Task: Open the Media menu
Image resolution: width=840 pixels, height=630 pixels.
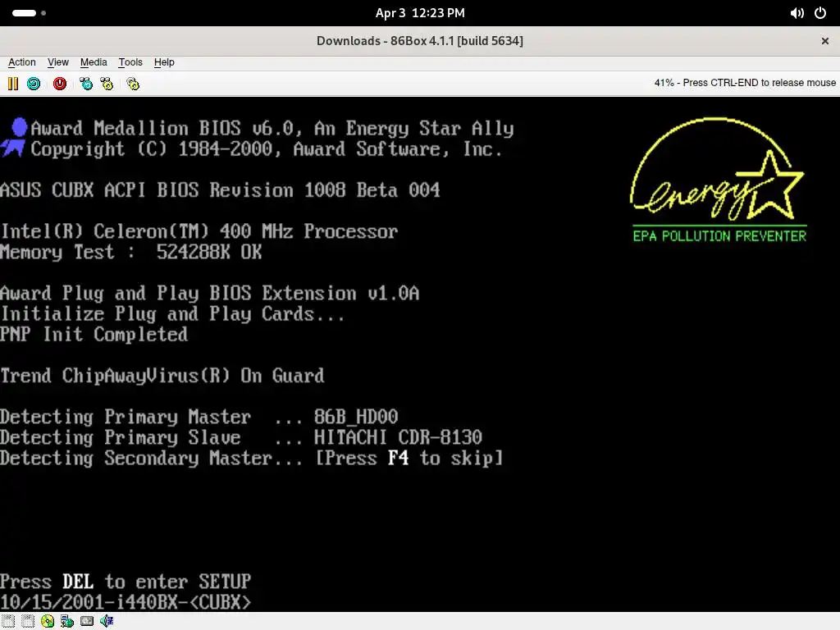Action: (x=94, y=62)
